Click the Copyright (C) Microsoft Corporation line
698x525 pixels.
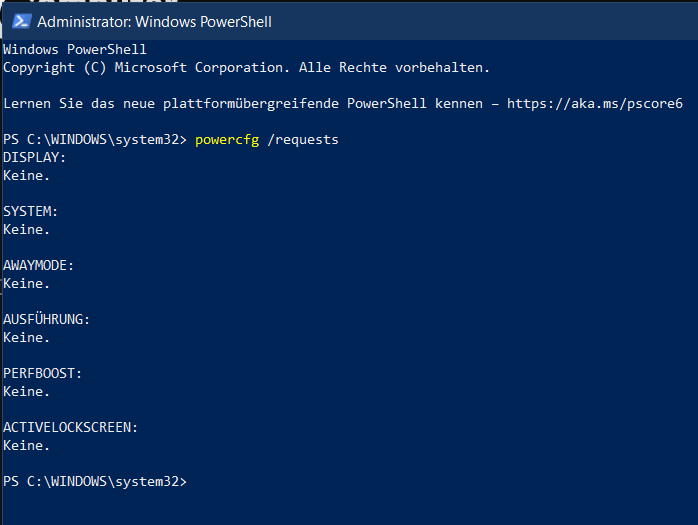click(x=246, y=68)
